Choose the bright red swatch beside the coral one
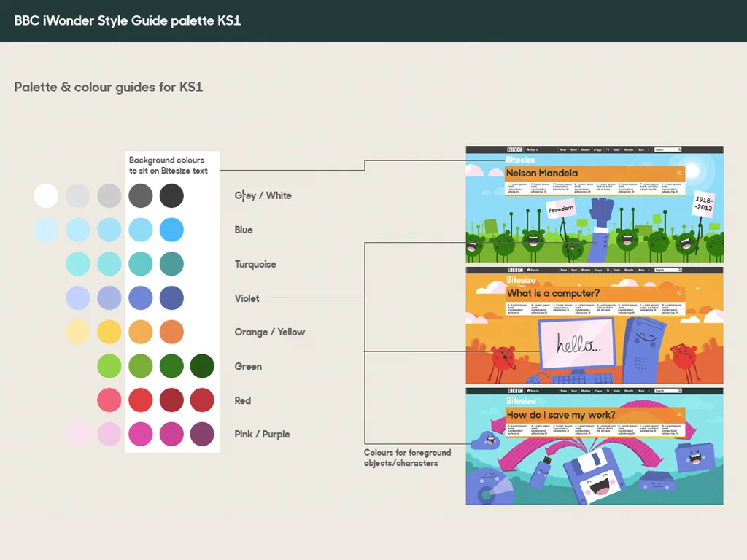747x560 pixels. coord(141,400)
